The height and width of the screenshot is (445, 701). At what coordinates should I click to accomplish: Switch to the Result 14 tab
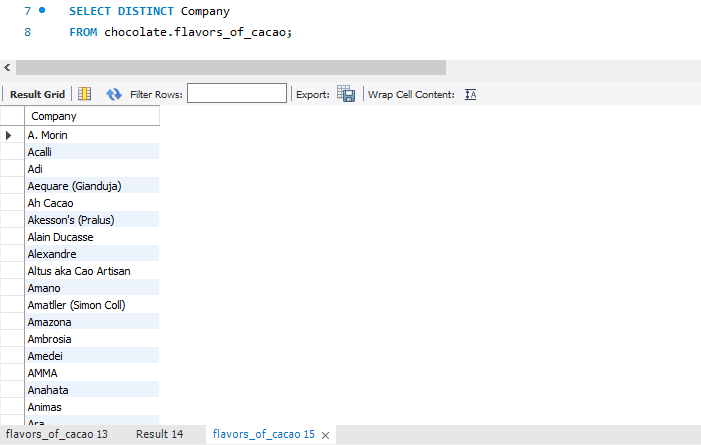tap(159, 435)
